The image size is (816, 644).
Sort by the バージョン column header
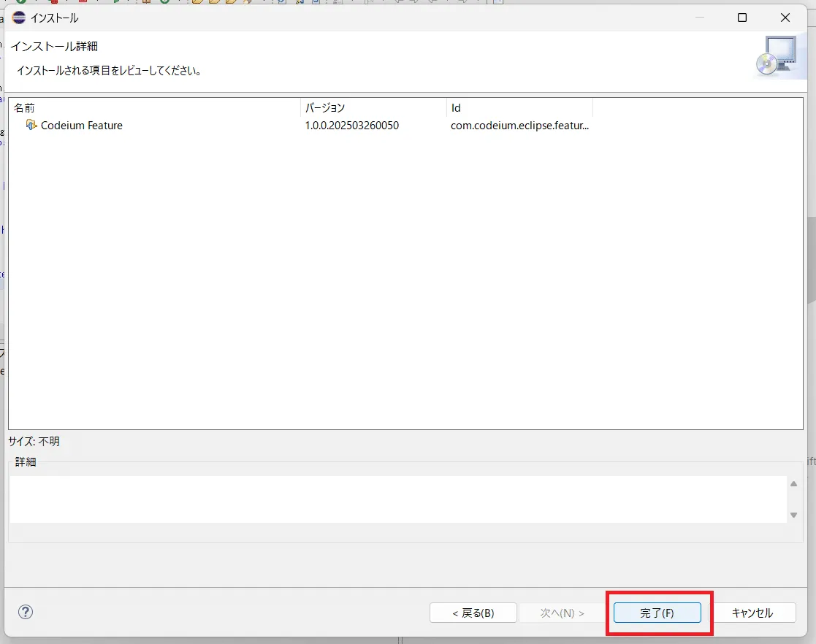(373, 107)
